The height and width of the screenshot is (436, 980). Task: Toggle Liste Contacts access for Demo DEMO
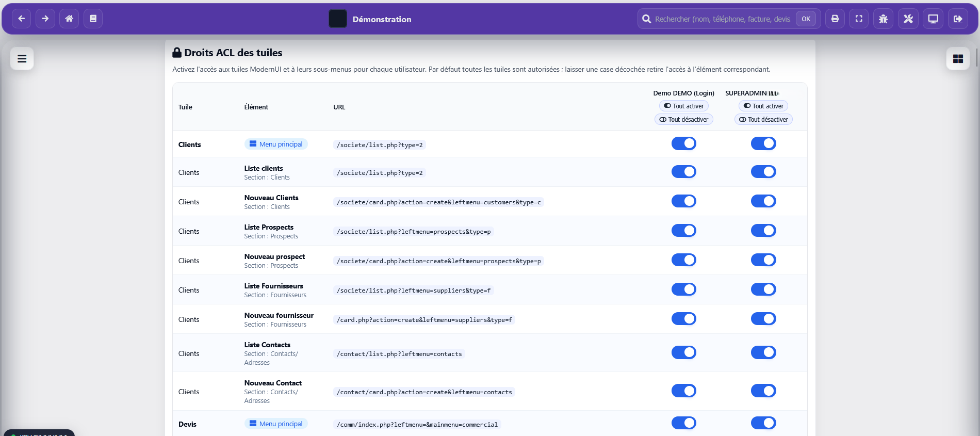683,352
